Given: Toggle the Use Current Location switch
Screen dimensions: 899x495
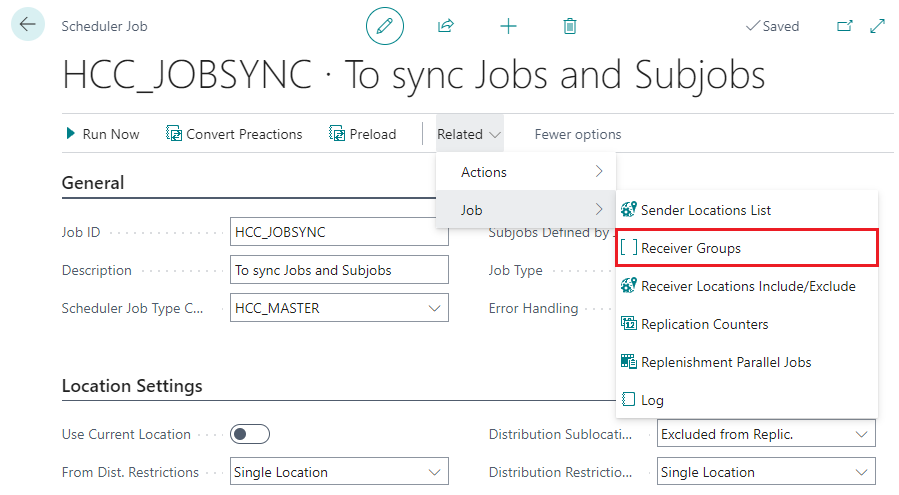Looking at the screenshot, I should (x=250, y=434).
